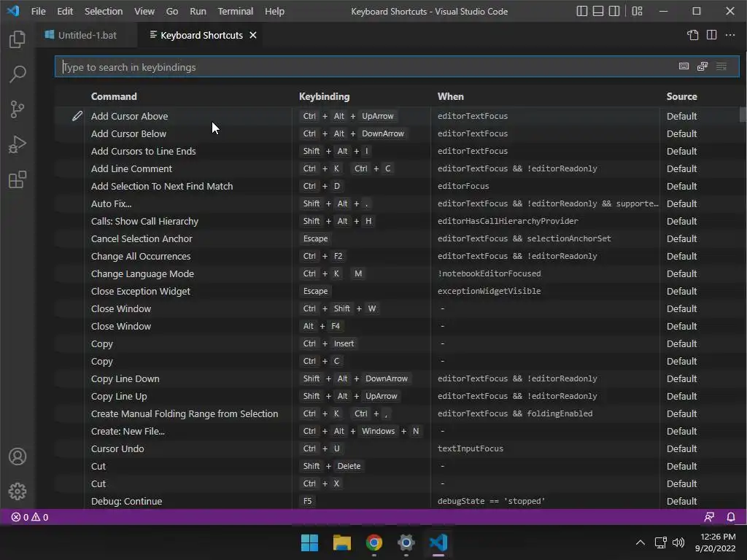Select Calls: Show Call Hierarchy row
The image size is (747, 560).
pyautogui.click(x=396, y=222)
